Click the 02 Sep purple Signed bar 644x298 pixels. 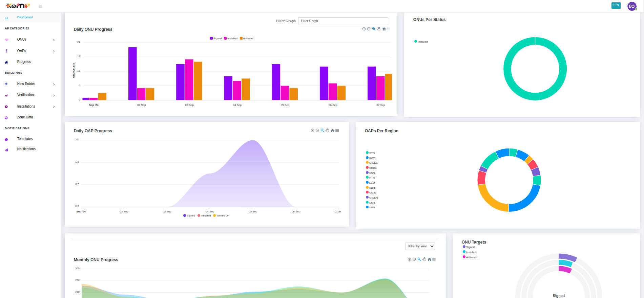pos(132,74)
